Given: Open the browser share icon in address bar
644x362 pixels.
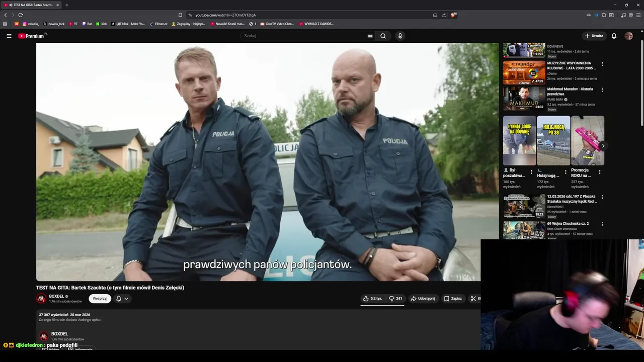Looking at the screenshot, I should coord(444,15).
